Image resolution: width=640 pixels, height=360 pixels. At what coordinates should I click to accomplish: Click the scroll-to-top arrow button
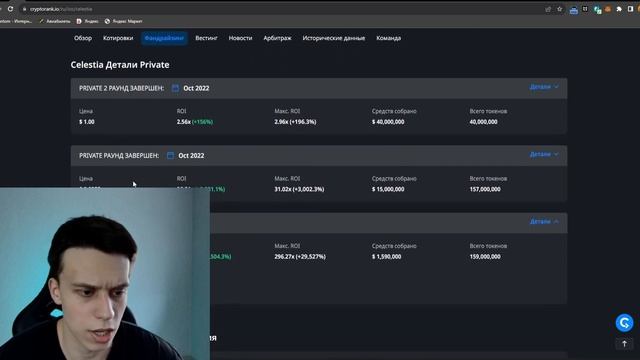click(624, 344)
